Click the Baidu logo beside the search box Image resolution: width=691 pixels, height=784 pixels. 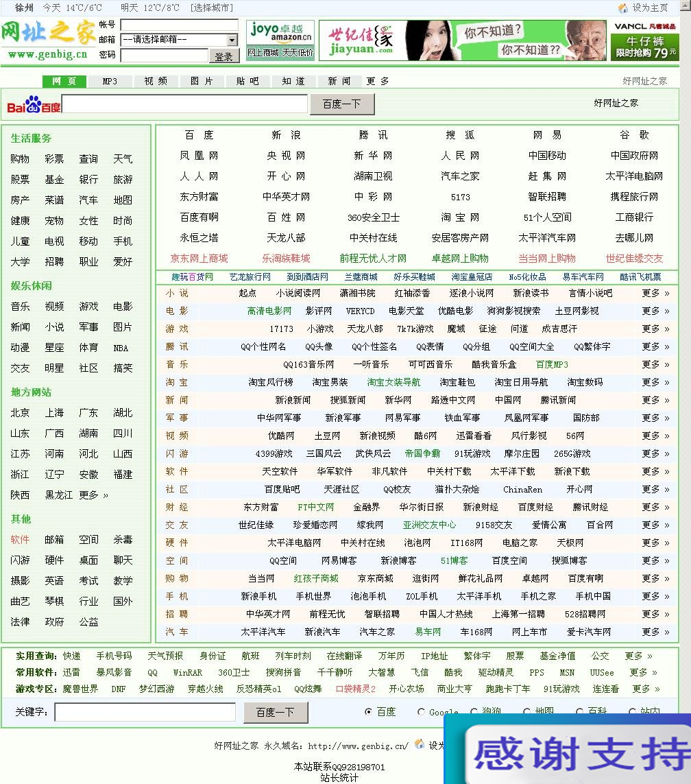(34, 104)
